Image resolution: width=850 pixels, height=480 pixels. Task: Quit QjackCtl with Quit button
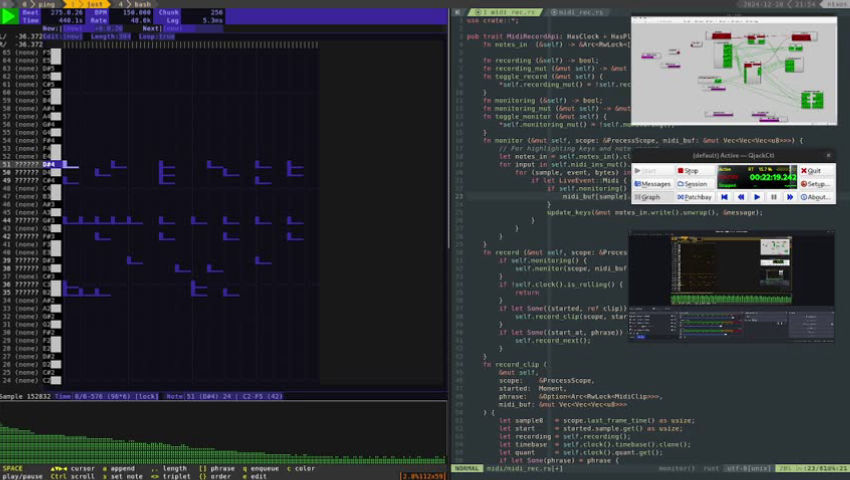pyautogui.click(x=816, y=171)
